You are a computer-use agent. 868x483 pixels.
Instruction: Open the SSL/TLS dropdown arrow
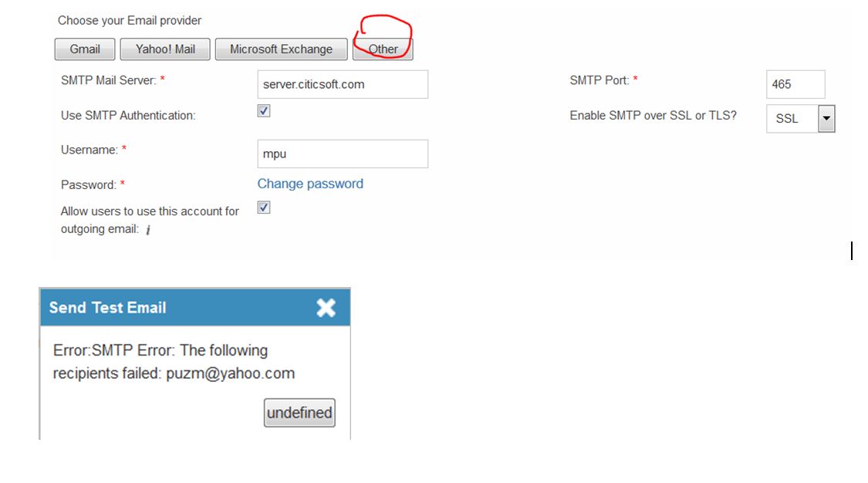coord(826,118)
